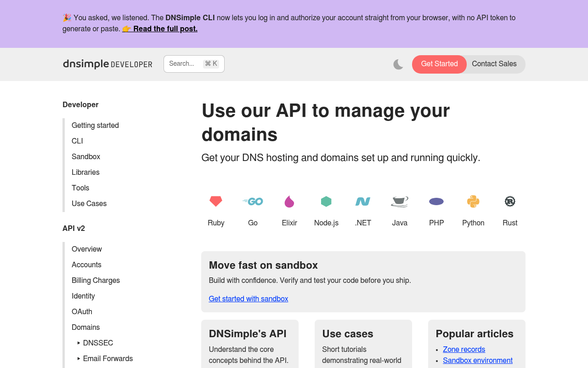Expand the Email Forwards sidebar section
The image size is (588, 368).
(x=105, y=359)
